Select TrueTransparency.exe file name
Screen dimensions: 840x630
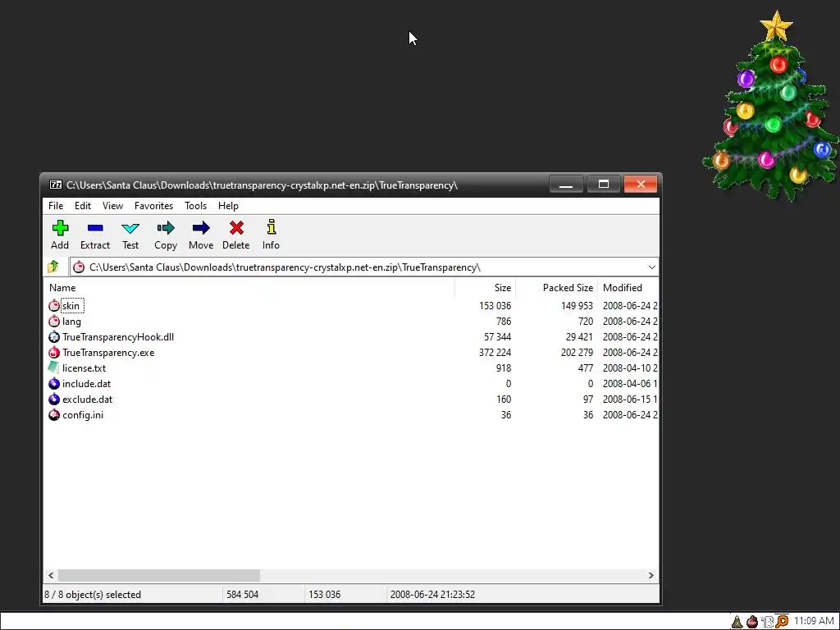pyautogui.click(x=108, y=353)
